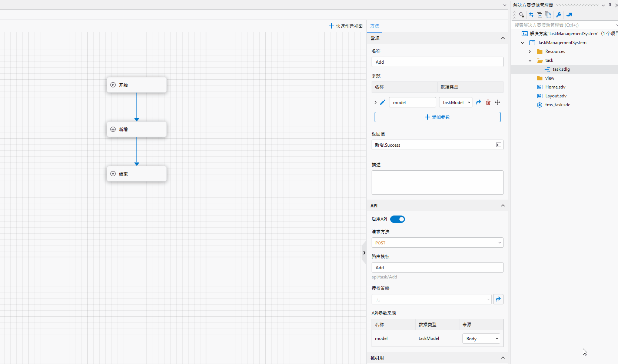Click 快速创建视图 button
618x364 pixels.
(346, 26)
